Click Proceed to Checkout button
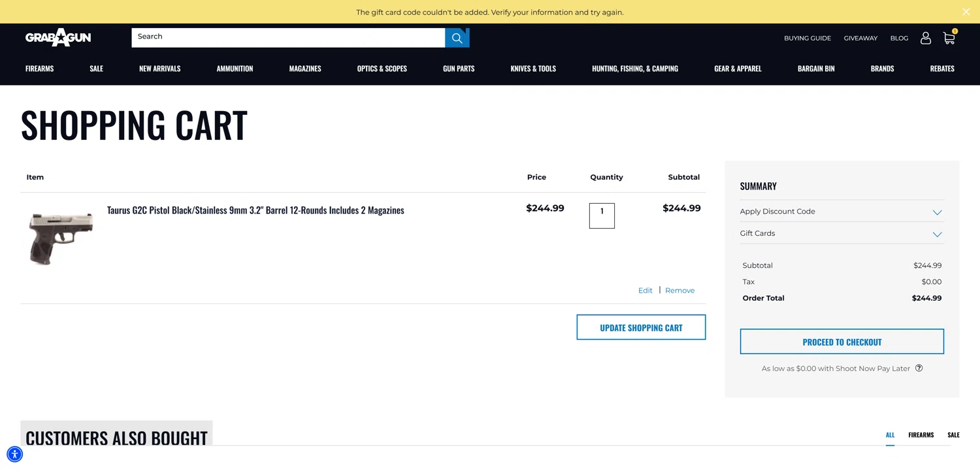Viewport: 980px width, 469px height. (841, 342)
